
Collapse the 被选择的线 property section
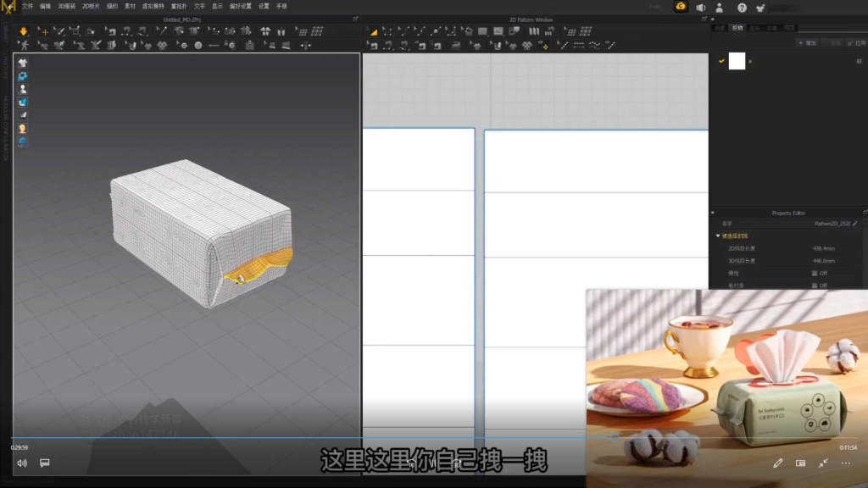[718, 236]
